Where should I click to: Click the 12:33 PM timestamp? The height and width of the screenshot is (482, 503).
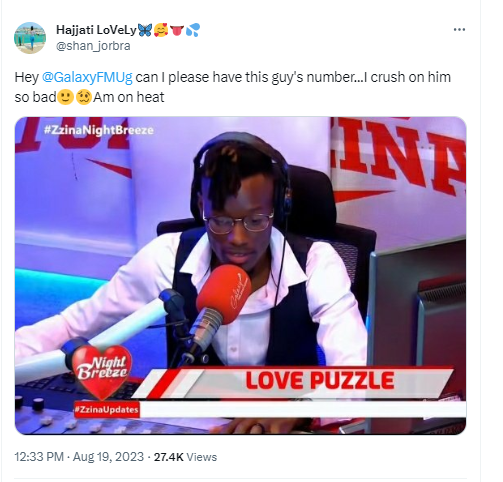(39, 457)
